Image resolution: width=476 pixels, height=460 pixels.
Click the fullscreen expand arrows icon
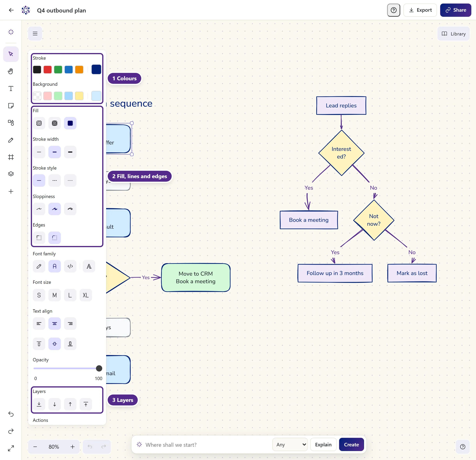click(11, 448)
